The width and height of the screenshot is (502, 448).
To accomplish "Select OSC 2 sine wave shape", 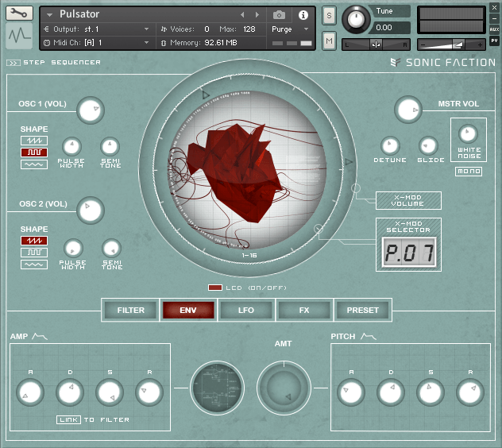I will point(34,265).
